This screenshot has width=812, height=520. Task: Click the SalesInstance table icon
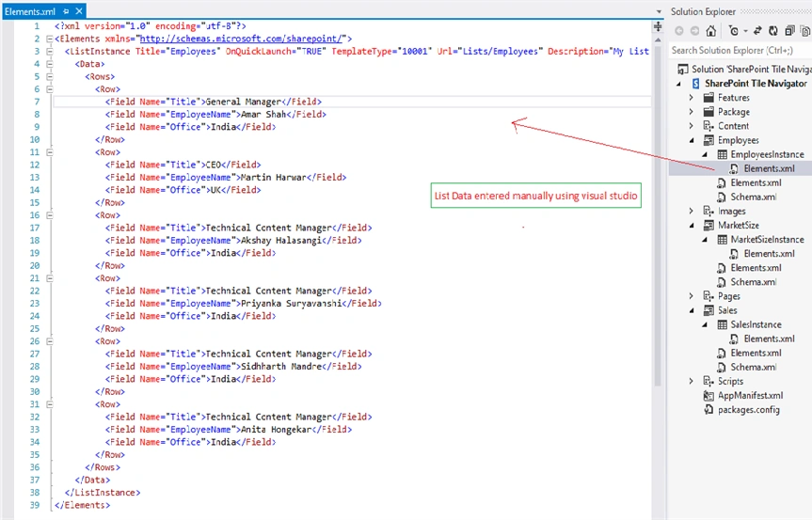tap(722, 324)
